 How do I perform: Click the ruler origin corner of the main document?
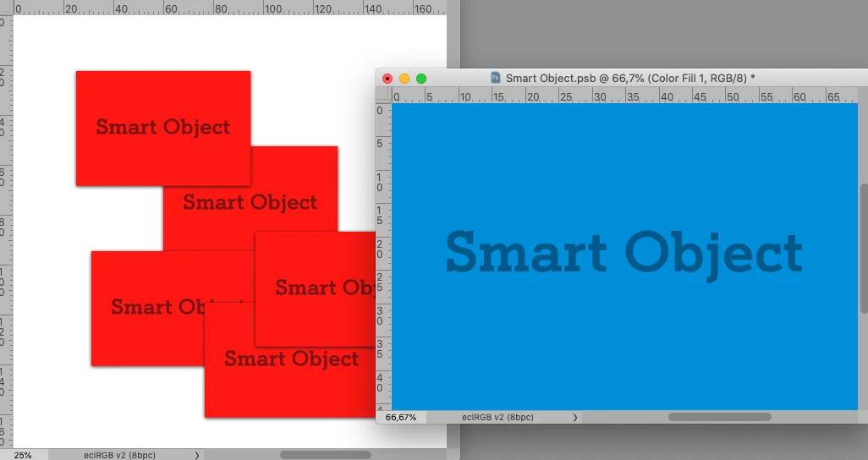click(6, 8)
